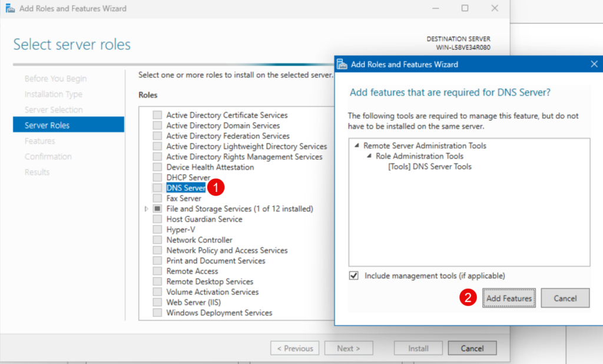Image resolution: width=603 pixels, height=364 pixels.
Task: Expand File and Storage Services role
Action: pos(147,209)
